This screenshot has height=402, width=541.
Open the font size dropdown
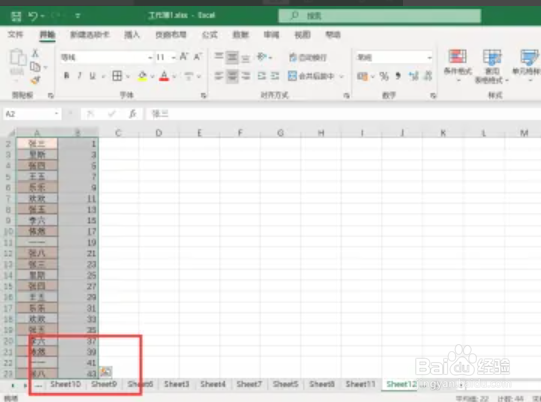(174, 58)
